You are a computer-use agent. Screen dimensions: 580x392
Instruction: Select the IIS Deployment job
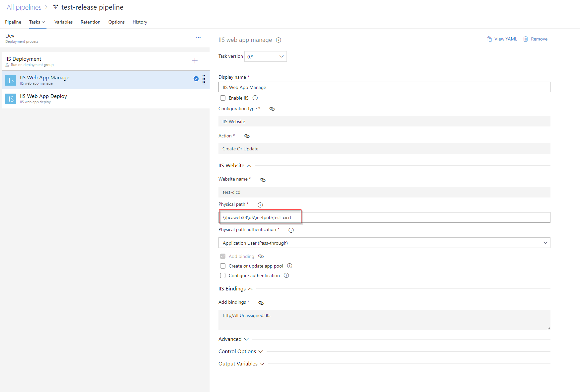pos(106,61)
